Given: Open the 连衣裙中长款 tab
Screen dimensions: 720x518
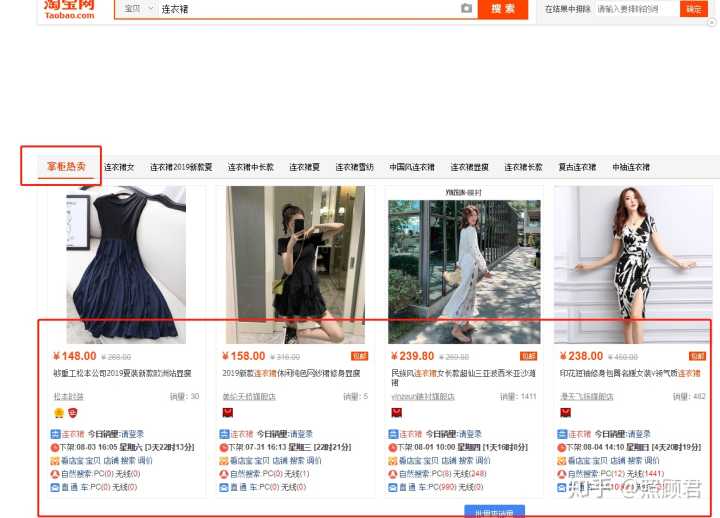Looking at the screenshot, I should (251, 167).
